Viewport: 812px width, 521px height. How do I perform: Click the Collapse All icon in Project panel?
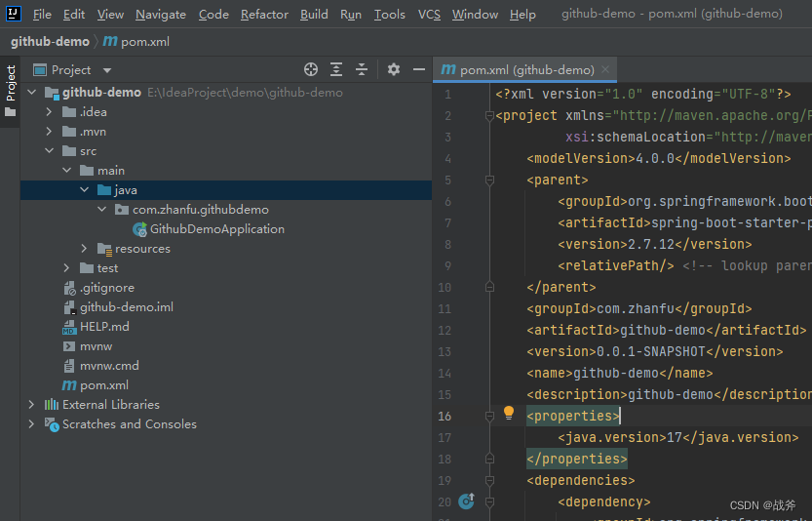[362, 69]
